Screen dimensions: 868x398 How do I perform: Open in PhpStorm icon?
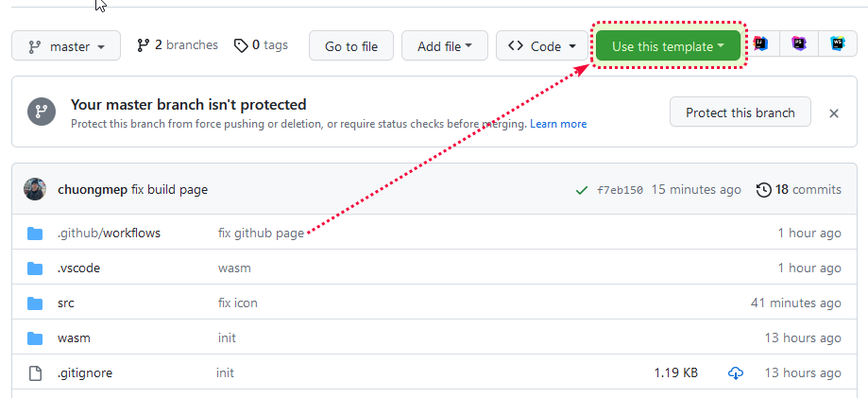coord(799,44)
